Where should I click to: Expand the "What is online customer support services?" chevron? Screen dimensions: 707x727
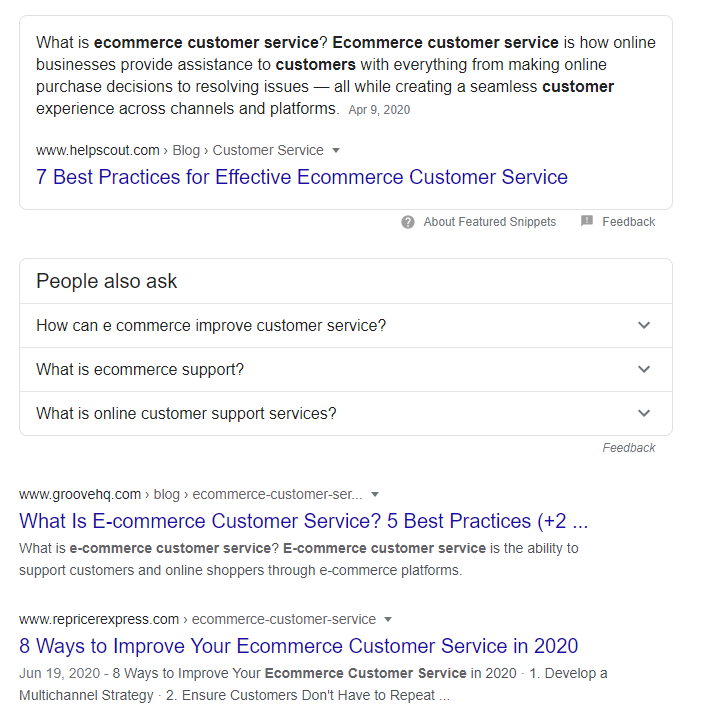pos(644,413)
